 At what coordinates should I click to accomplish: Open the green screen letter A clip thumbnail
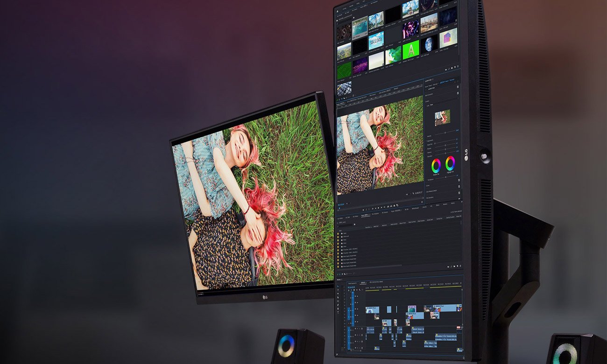pos(411,49)
